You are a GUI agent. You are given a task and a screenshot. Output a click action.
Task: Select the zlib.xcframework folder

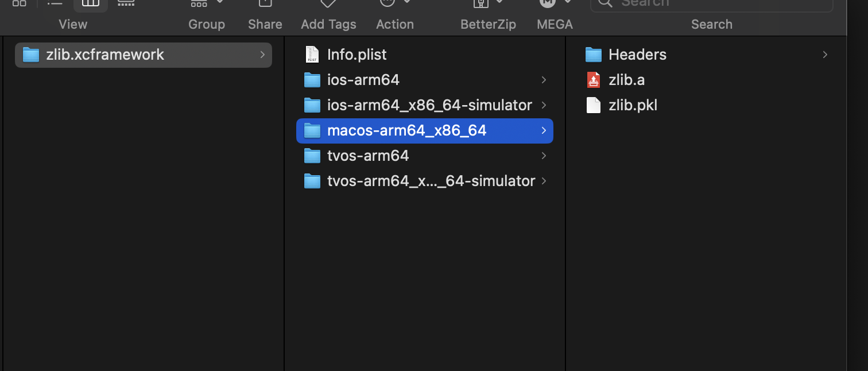(105, 55)
